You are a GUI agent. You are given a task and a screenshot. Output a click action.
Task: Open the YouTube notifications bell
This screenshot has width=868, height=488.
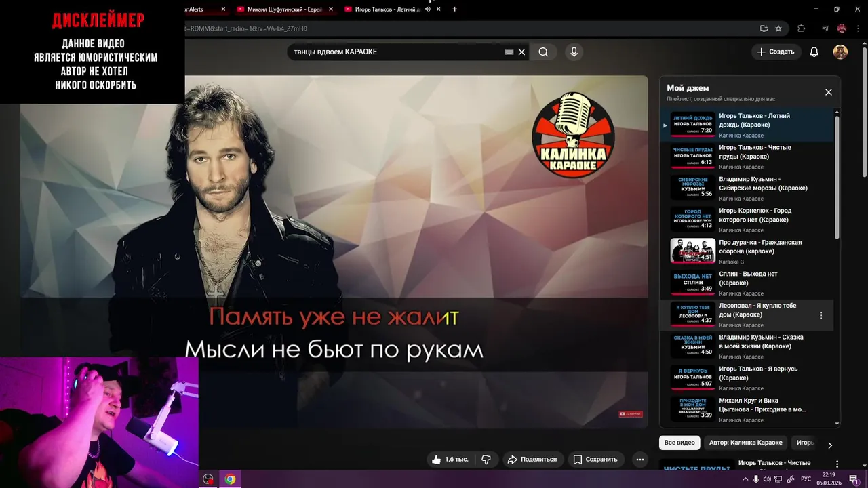coord(814,52)
